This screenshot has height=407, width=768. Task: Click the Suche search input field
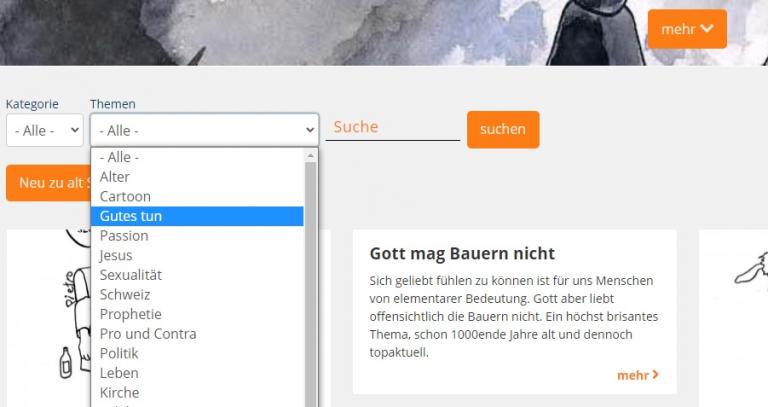pos(392,127)
